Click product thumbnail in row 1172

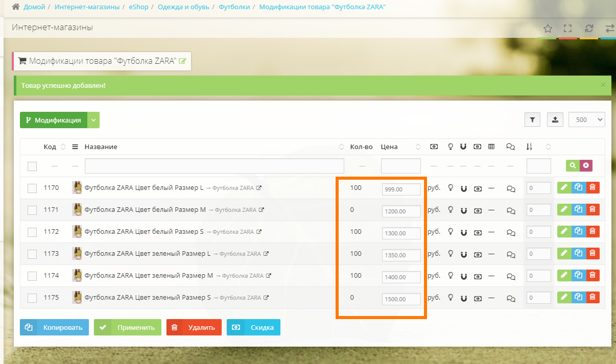coord(77,232)
